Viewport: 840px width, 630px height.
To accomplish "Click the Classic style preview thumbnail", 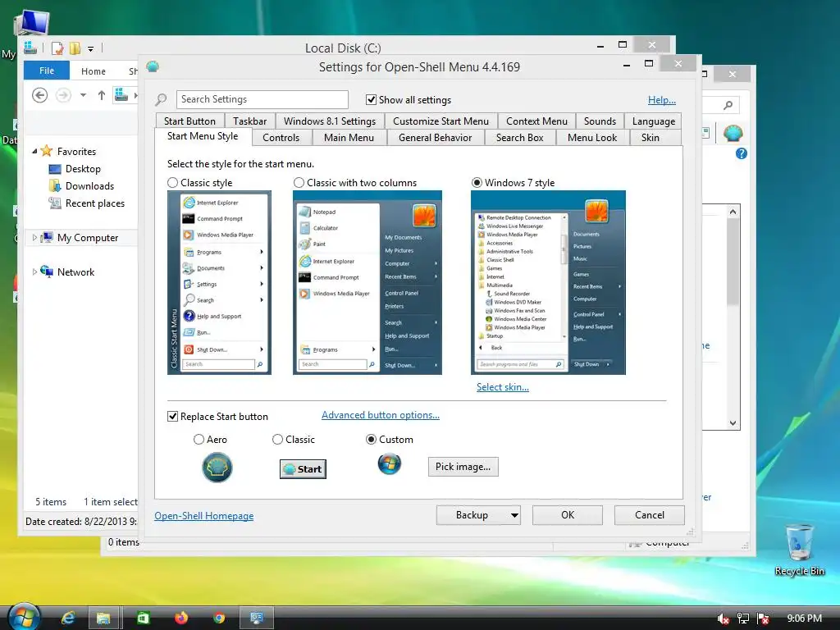I will point(219,282).
